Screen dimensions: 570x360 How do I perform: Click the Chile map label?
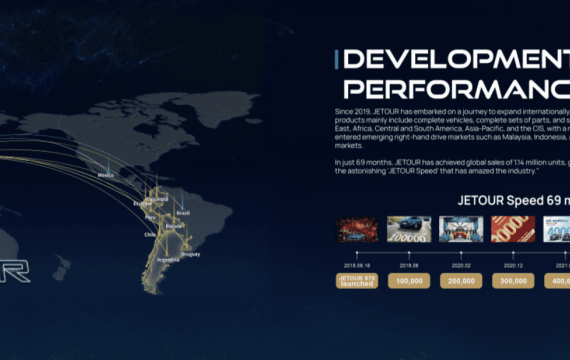[150, 235]
